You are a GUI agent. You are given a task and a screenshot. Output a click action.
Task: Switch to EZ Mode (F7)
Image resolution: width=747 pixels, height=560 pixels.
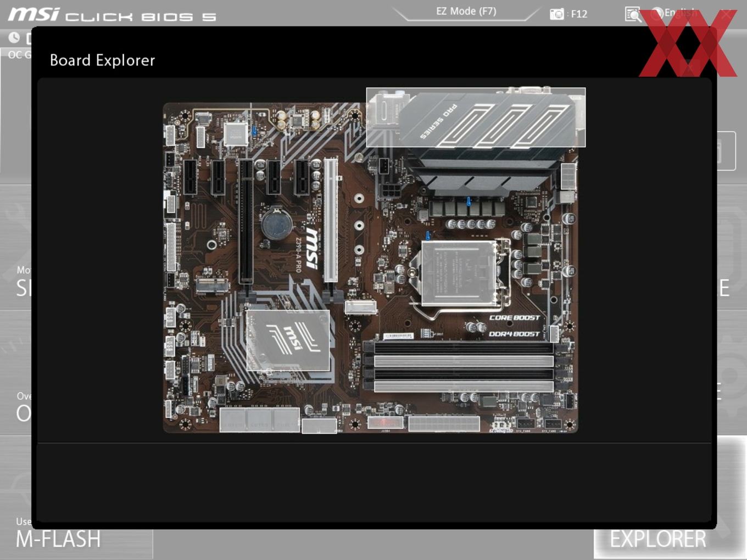click(x=466, y=11)
